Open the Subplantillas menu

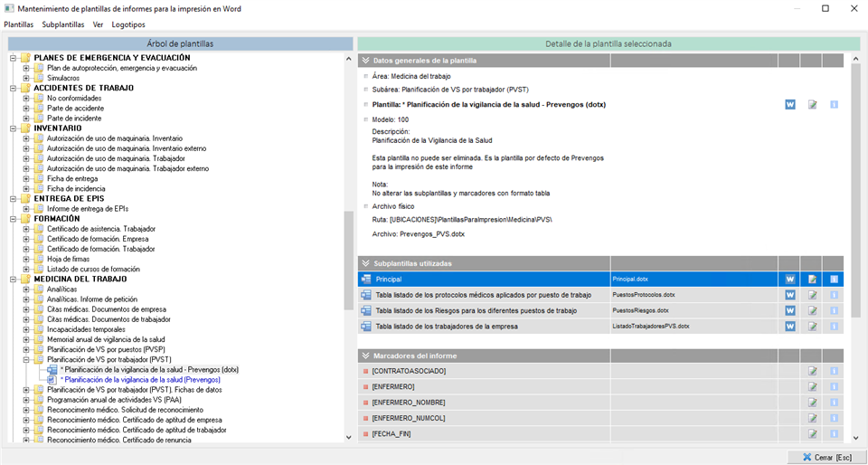63,24
